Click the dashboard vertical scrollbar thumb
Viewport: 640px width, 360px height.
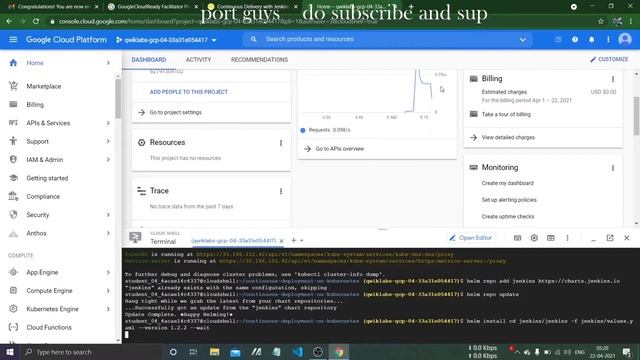(x=636, y=116)
